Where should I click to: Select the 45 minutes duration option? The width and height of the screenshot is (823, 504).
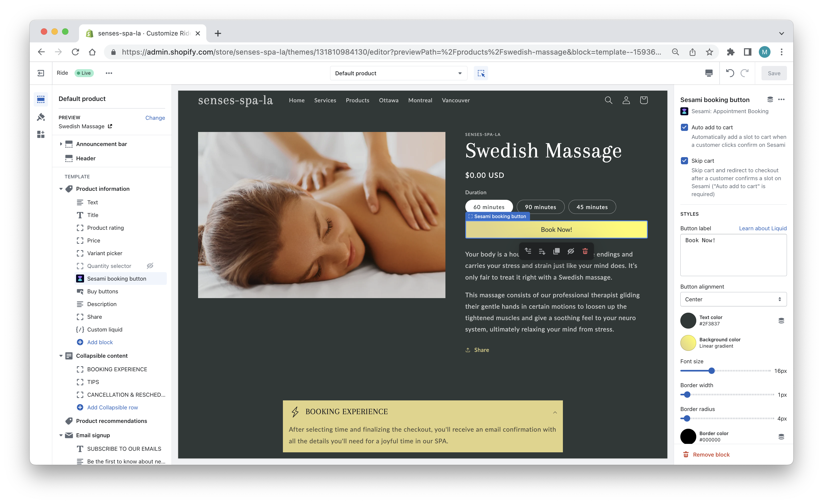592,207
